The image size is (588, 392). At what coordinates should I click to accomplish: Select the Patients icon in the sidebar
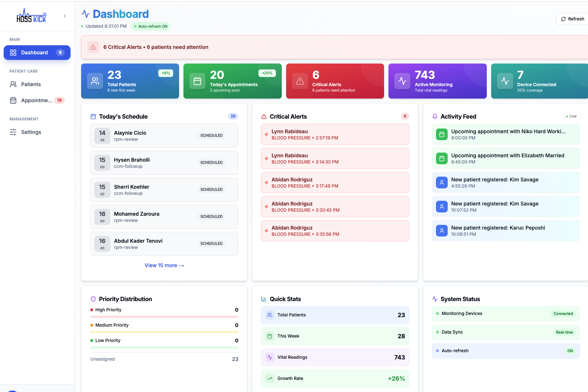tap(13, 84)
